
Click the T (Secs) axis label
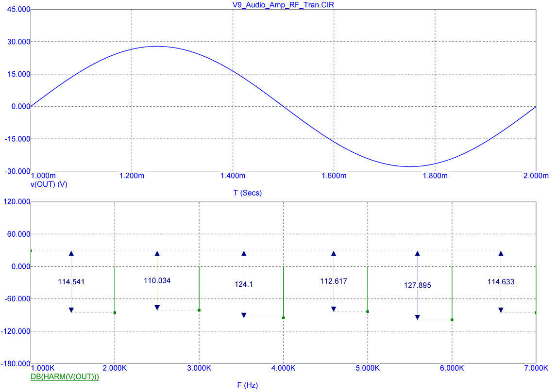click(x=248, y=193)
